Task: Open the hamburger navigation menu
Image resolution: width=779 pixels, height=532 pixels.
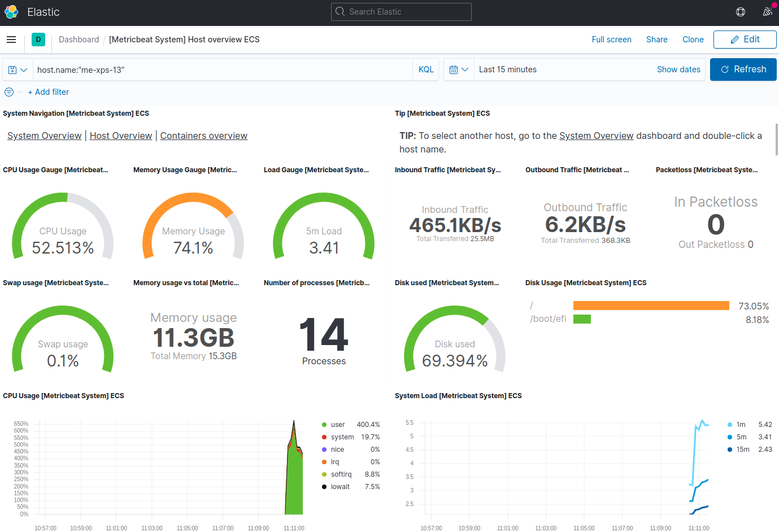Action: 11,40
